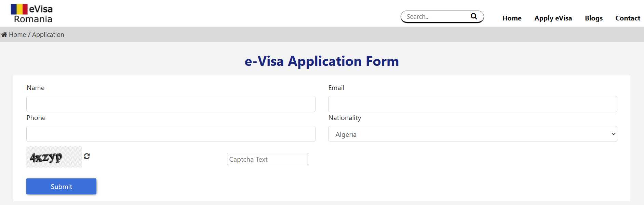The width and height of the screenshot is (644, 205).
Task: Open the Home menu item
Action: [x=512, y=18]
